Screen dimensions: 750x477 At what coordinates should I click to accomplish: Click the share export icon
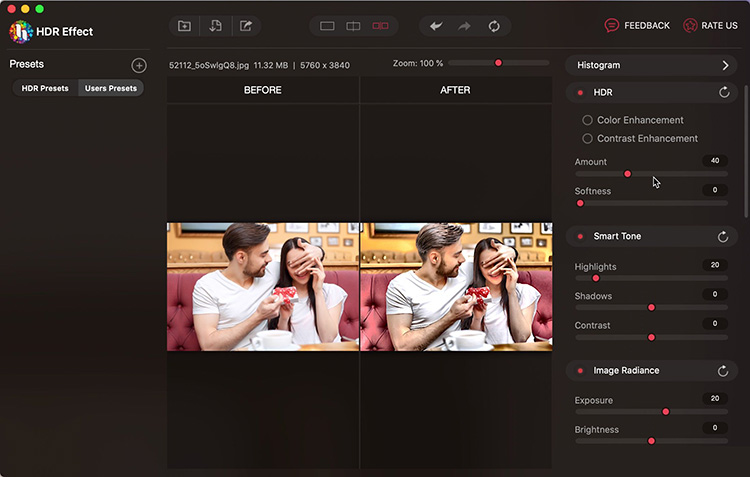pyautogui.click(x=246, y=26)
